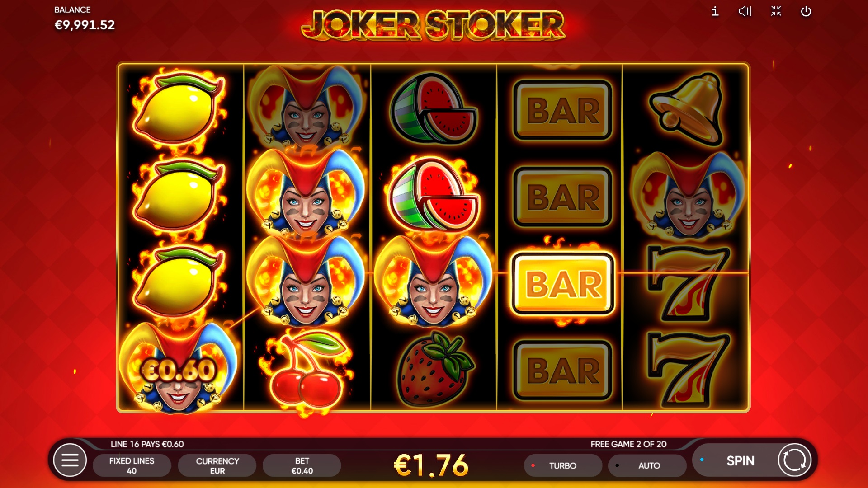Open the BET €0.40 selector
Image resolution: width=868 pixels, height=488 pixels.
pos(302,465)
